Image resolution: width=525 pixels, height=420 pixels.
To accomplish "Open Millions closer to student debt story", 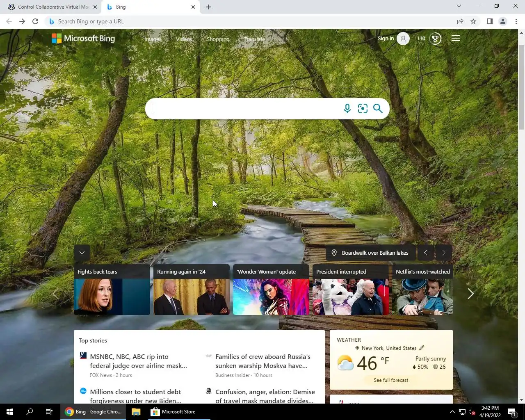I will [135, 396].
